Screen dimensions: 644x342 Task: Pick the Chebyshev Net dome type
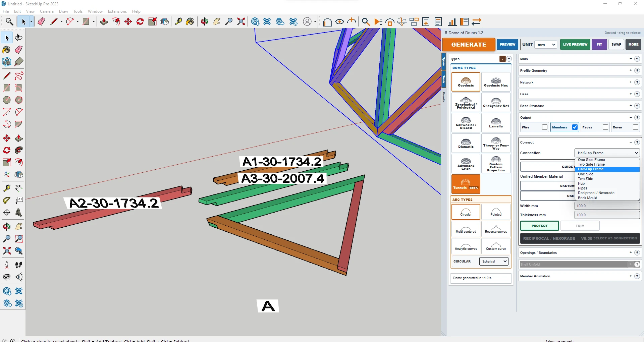pyautogui.click(x=496, y=102)
